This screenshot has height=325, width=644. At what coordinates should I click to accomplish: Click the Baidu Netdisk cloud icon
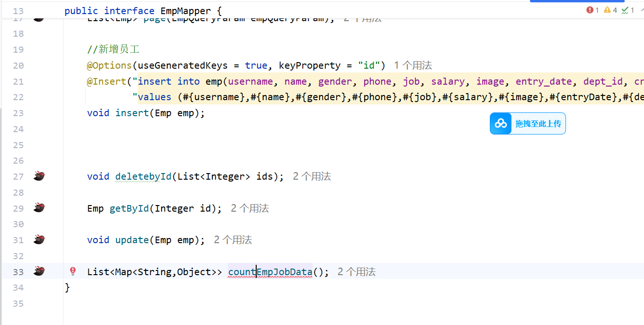pyautogui.click(x=501, y=124)
